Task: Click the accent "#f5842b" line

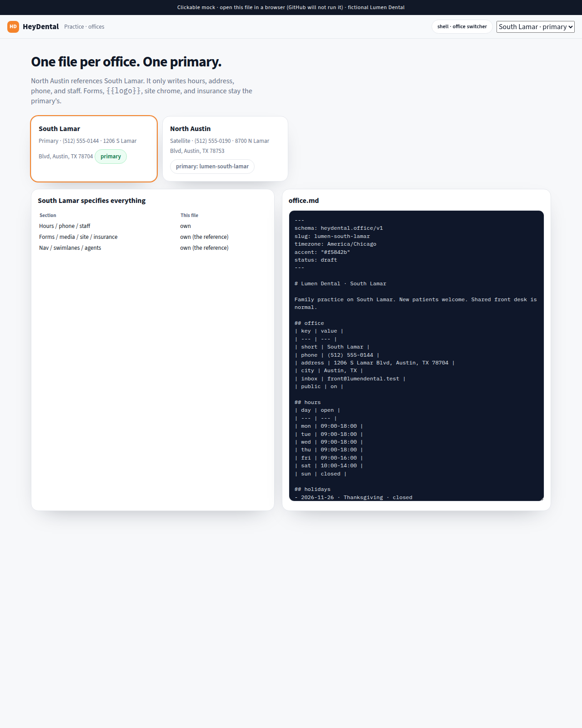Action: click(x=322, y=253)
